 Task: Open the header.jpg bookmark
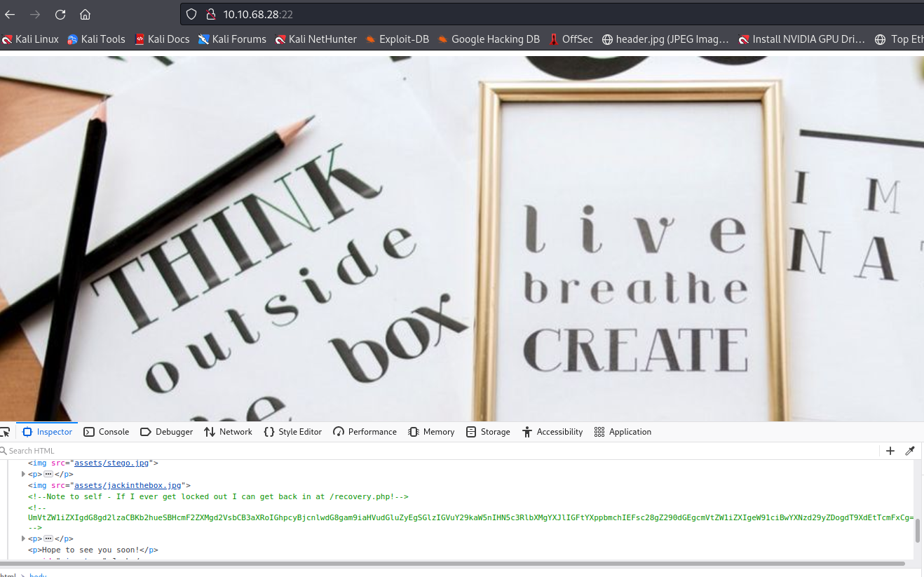click(665, 39)
